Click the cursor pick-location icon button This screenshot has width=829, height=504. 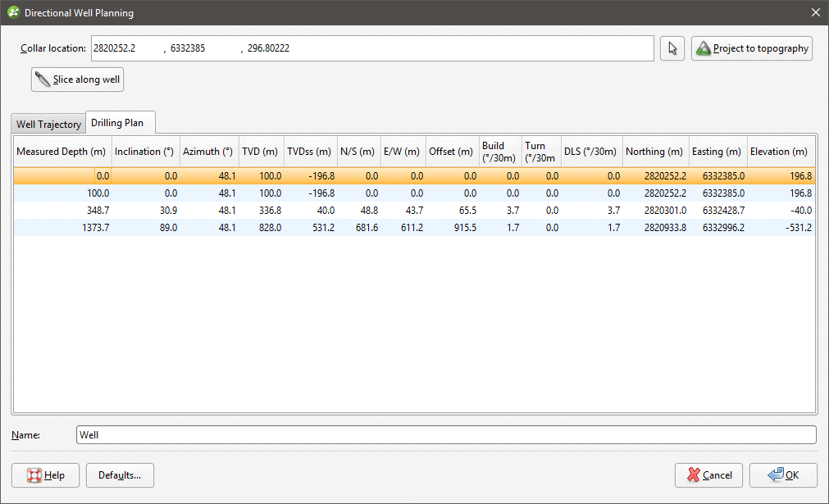672,48
